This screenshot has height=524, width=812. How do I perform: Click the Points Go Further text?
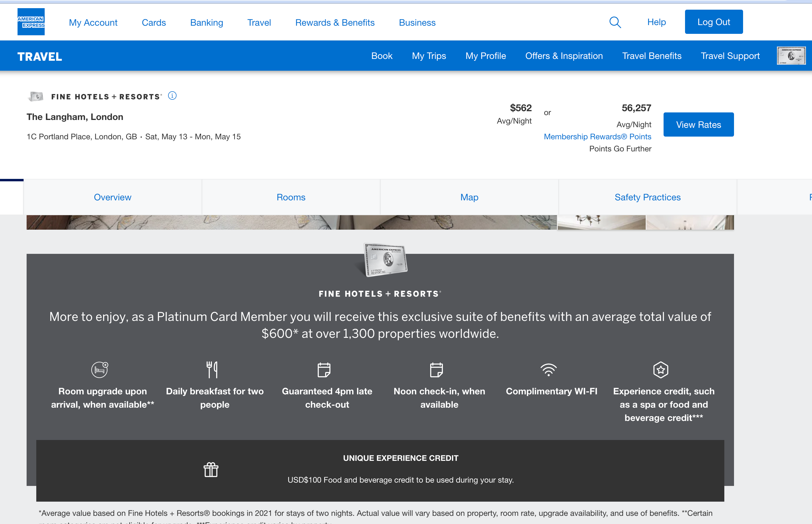tap(620, 149)
